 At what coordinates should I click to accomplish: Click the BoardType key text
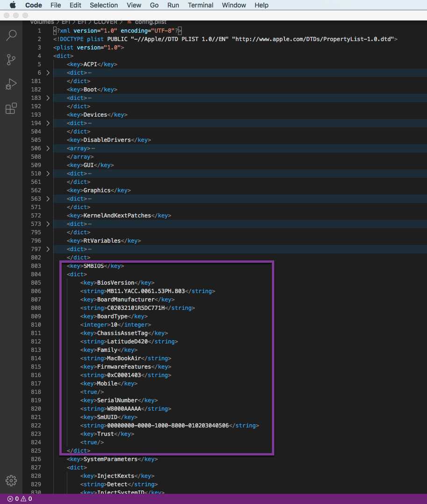click(x=112, y=316)
